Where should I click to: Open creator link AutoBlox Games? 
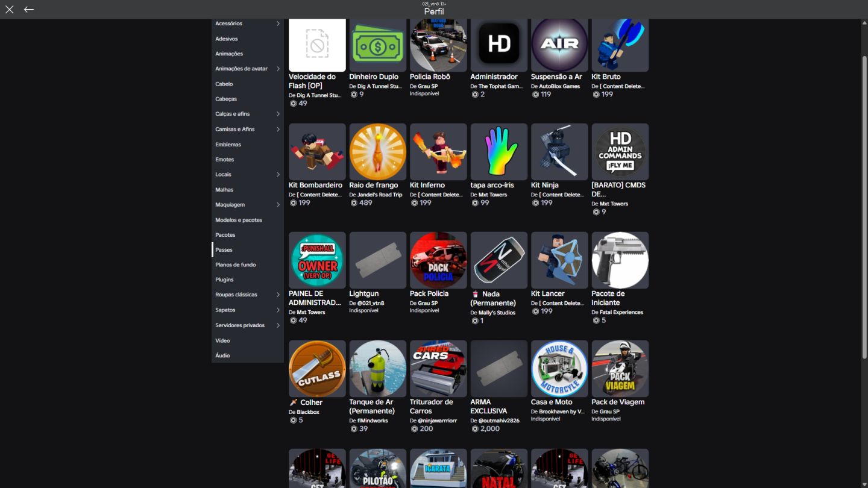coord(559,86)
